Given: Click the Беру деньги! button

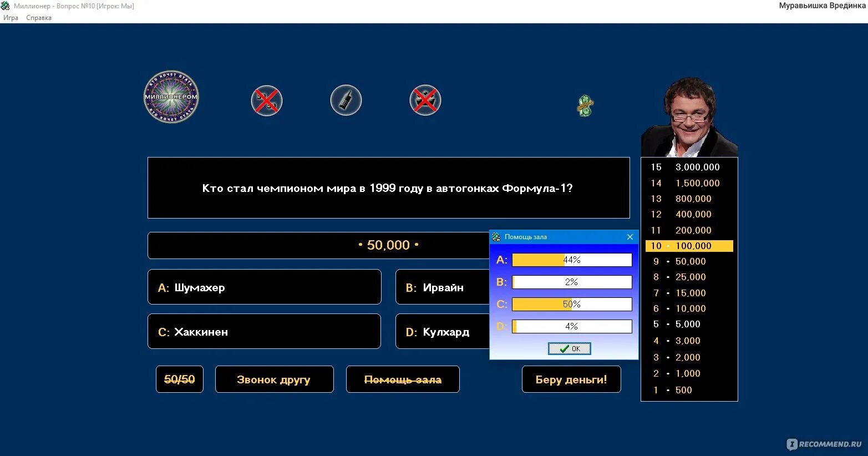Looking at the screenshot, I should [571, 379].
